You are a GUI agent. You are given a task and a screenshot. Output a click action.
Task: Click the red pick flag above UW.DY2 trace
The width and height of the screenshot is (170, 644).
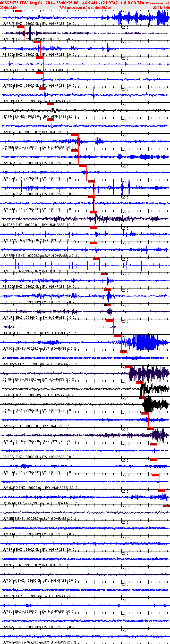click(40, 57)
